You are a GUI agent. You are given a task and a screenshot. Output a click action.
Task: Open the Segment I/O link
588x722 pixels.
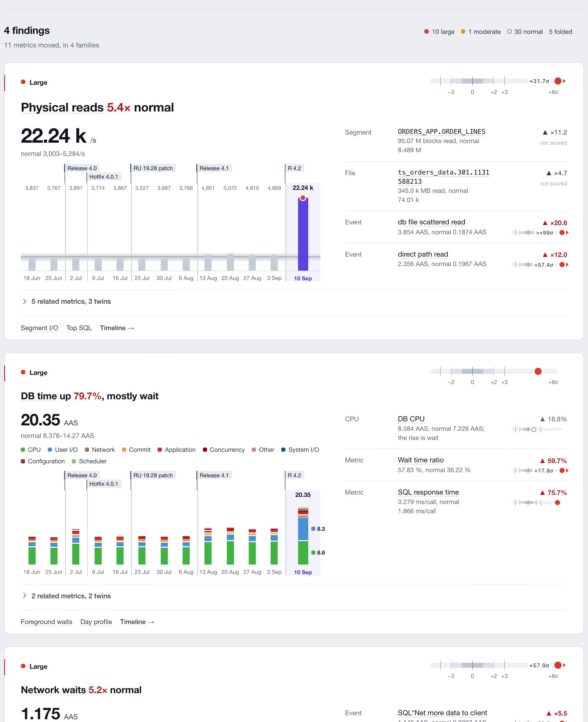[39, 328]
